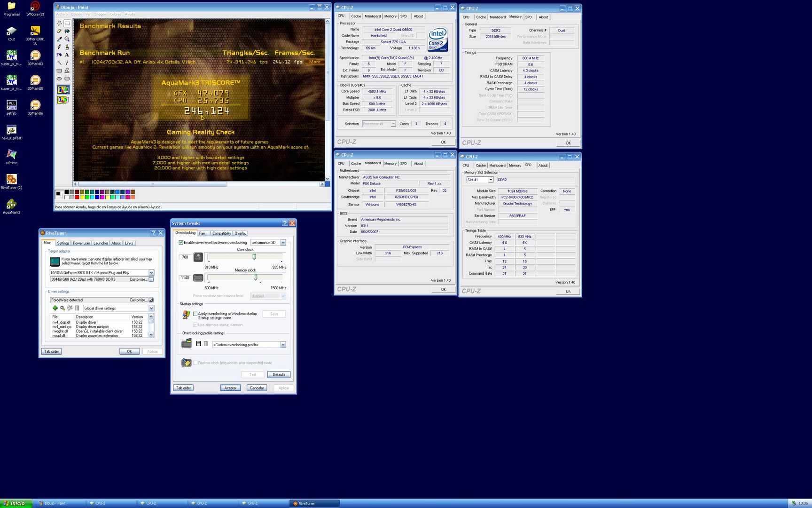Open the Processor #1 selection dropdown in CPU-Z
Screen dimensions: 812x508
[x=393, y=124]
